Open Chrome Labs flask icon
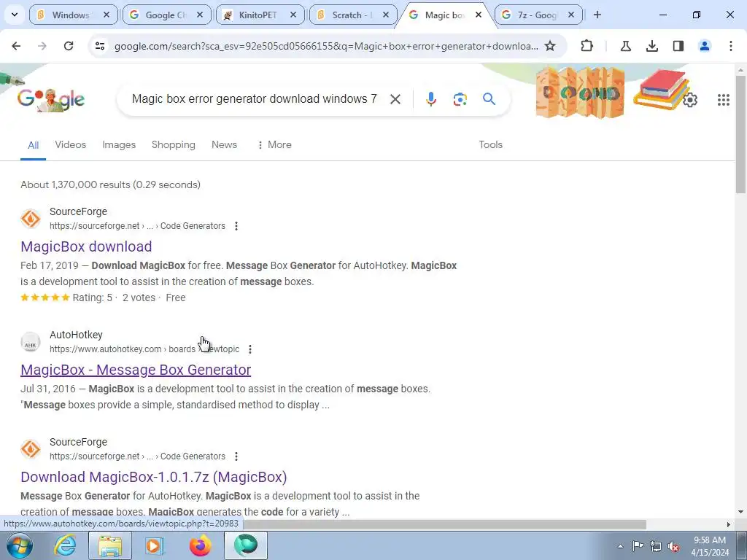 (625, 46)
